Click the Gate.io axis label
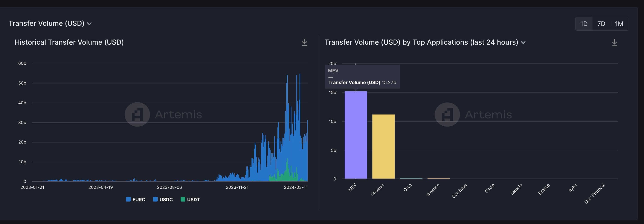The image size is (644, 224). (516, 189)
